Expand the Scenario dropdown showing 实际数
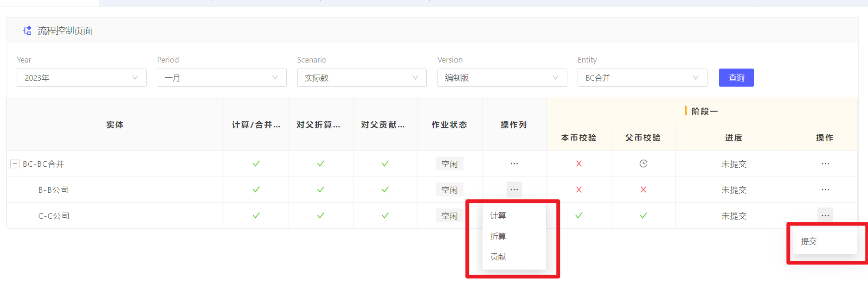The image size is (868, 296). (x=361, y=78)
